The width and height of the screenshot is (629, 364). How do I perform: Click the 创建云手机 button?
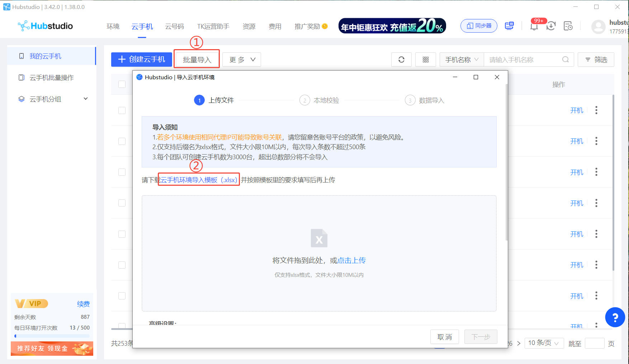pyautogui.click(x=142, y=60)
